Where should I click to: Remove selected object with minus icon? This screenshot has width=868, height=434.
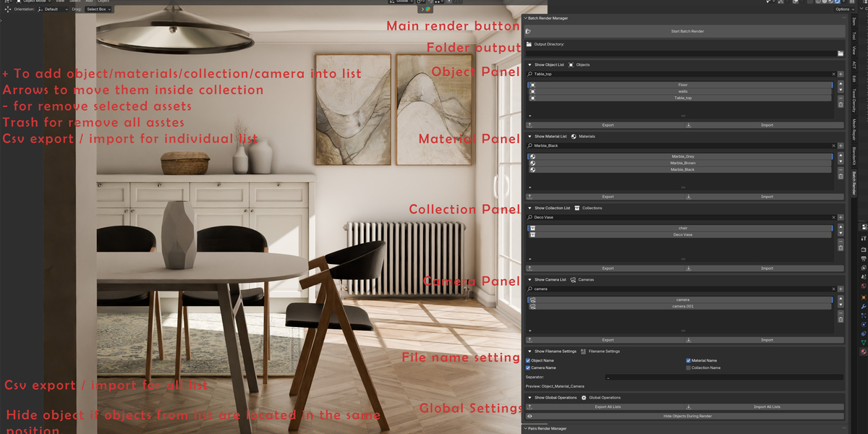point(841,98)
